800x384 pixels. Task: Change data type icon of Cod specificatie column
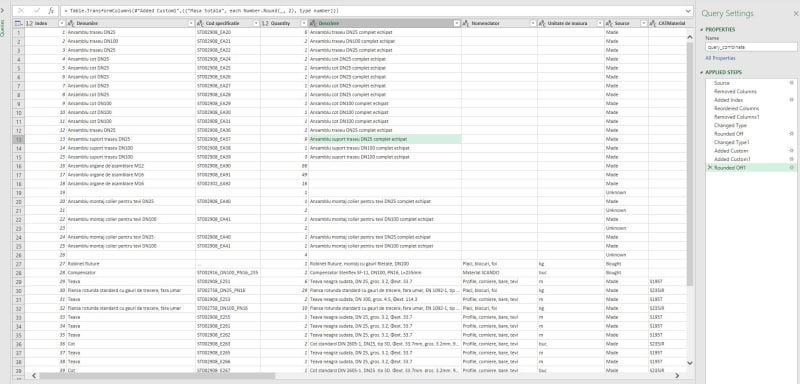[x=200, y=23]
